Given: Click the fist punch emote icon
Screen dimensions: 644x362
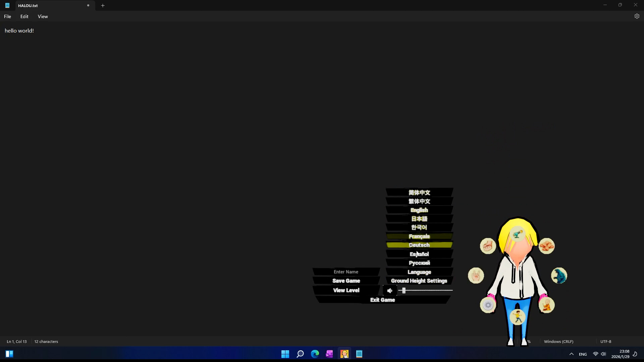Looking at the screenshot, I should pyautogui.click(x=488, y=246).
